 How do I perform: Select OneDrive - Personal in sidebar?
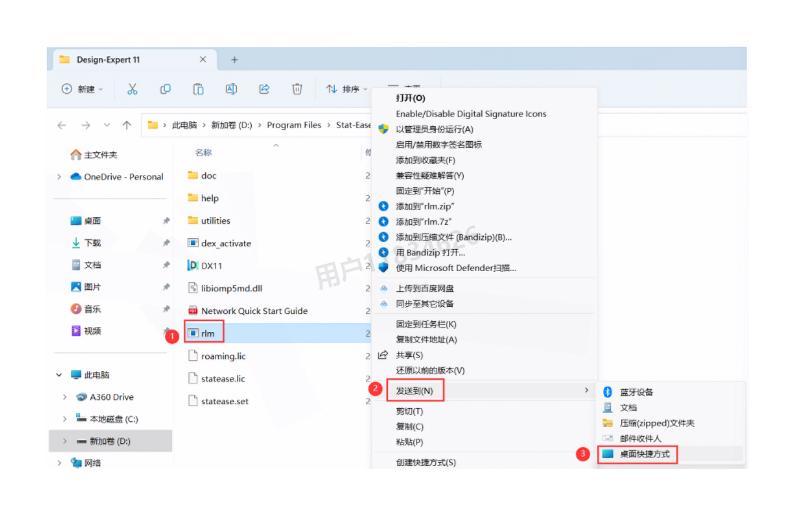pyautogui.click(x=117, y=177)
